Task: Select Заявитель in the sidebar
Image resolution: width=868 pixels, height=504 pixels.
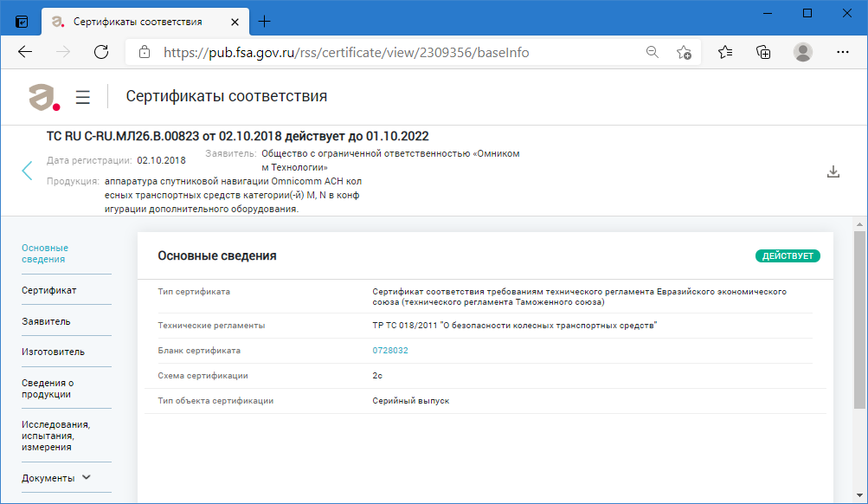Action: [46, 321]
